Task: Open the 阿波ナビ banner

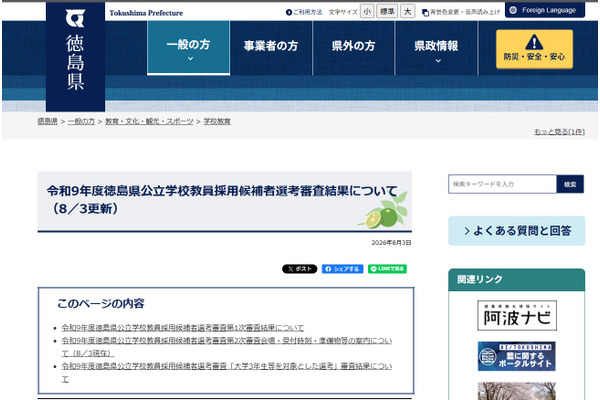Action: click(517, 315)
